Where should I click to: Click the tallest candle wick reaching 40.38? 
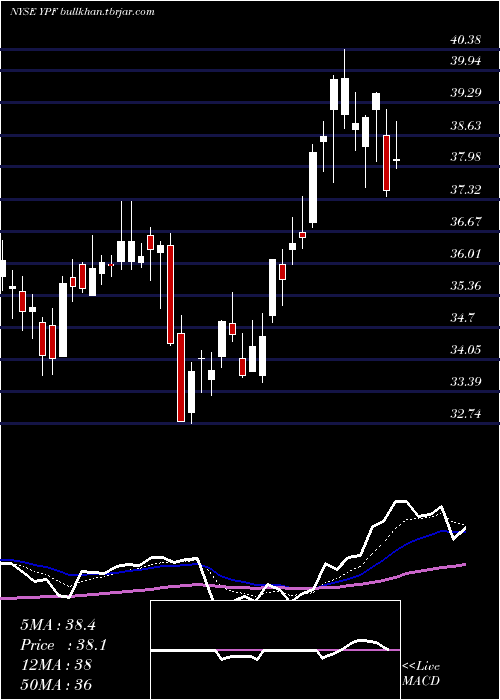345,89
